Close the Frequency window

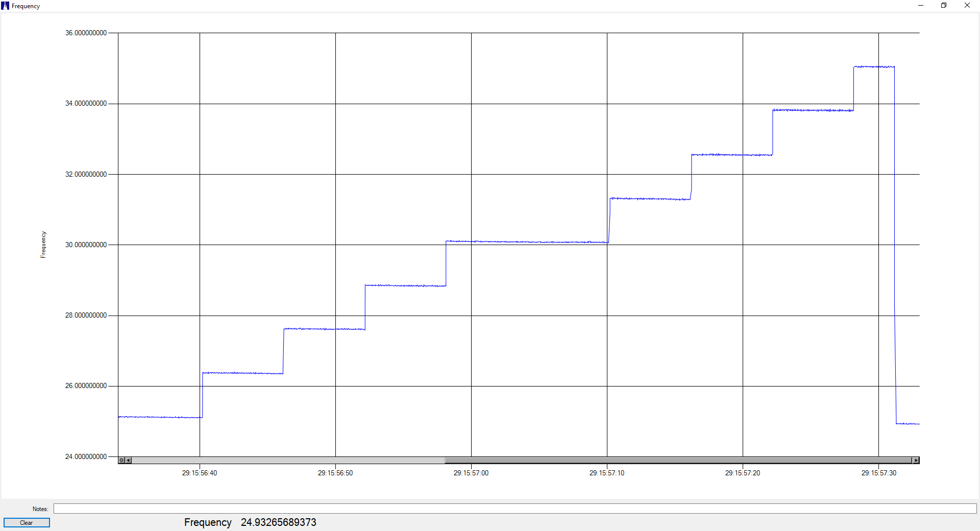967,6
